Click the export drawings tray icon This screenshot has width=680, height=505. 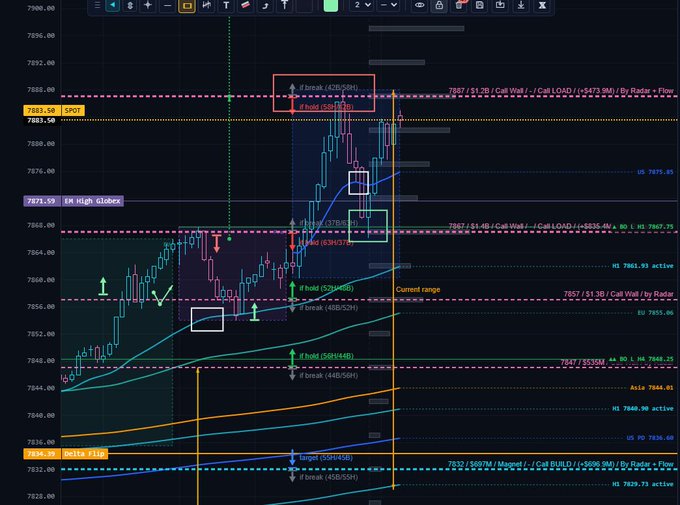(500, 5)
